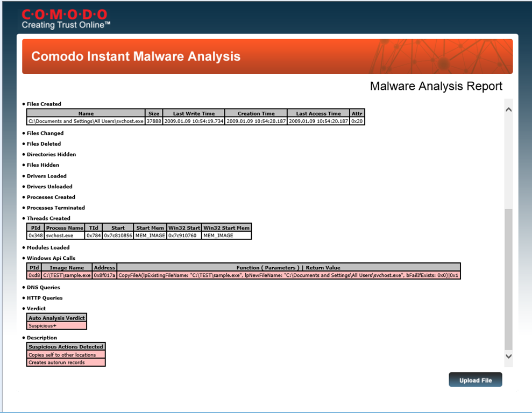Click the Last Access Time column header
This screenshot has width=532, height=413.
[318, 113]
